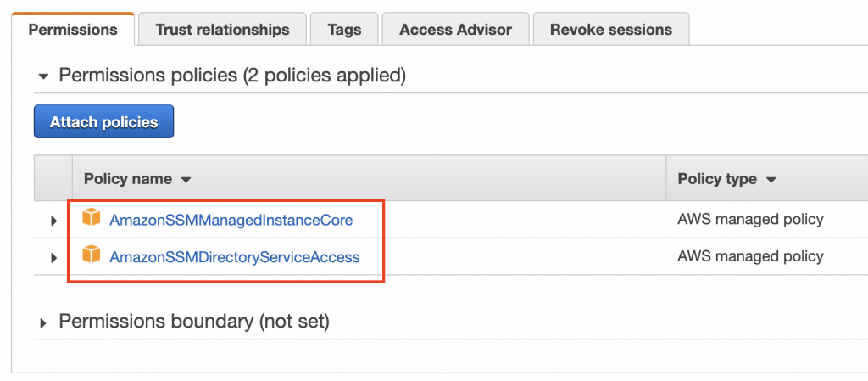Click the Permissions boundary (not set) heading

point(193,322)
